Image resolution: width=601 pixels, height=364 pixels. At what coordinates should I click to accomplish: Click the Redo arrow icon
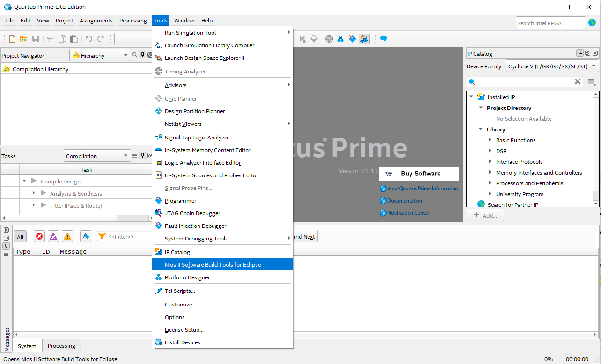pos(100,39)
